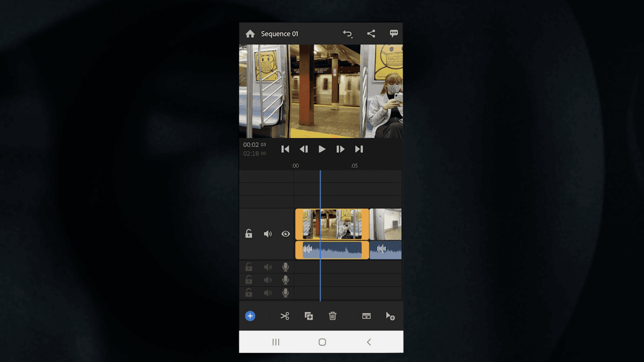Expand the audio tracks view icon
This screenshot has height=362, width=644.
(366, 316)
